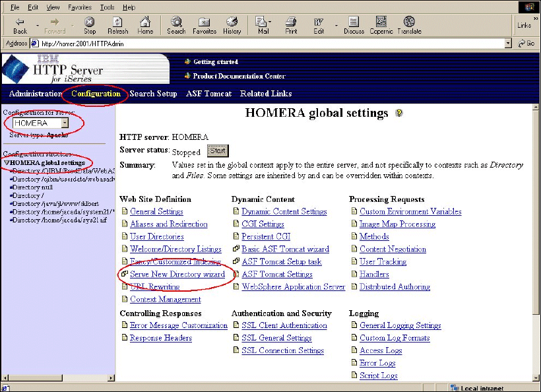Click the Product Documentation Center link
Viewport: 541px width, 392px height.
click(x=239, y=76)
